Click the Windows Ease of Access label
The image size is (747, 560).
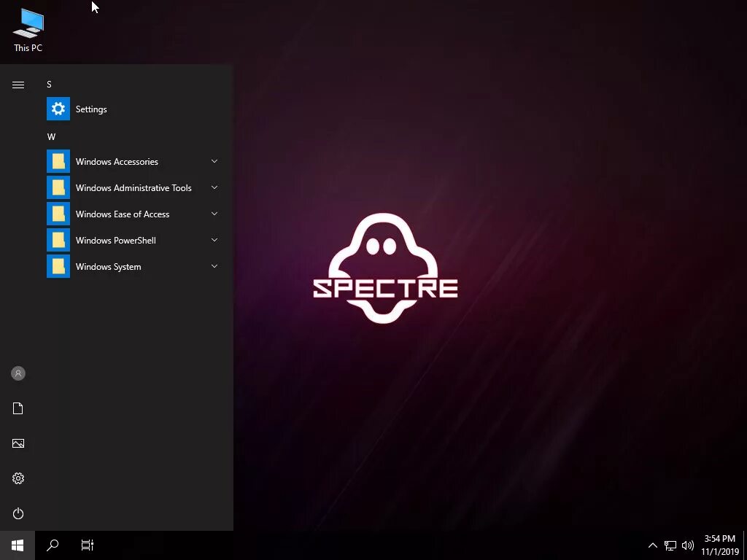coord(123,214)
